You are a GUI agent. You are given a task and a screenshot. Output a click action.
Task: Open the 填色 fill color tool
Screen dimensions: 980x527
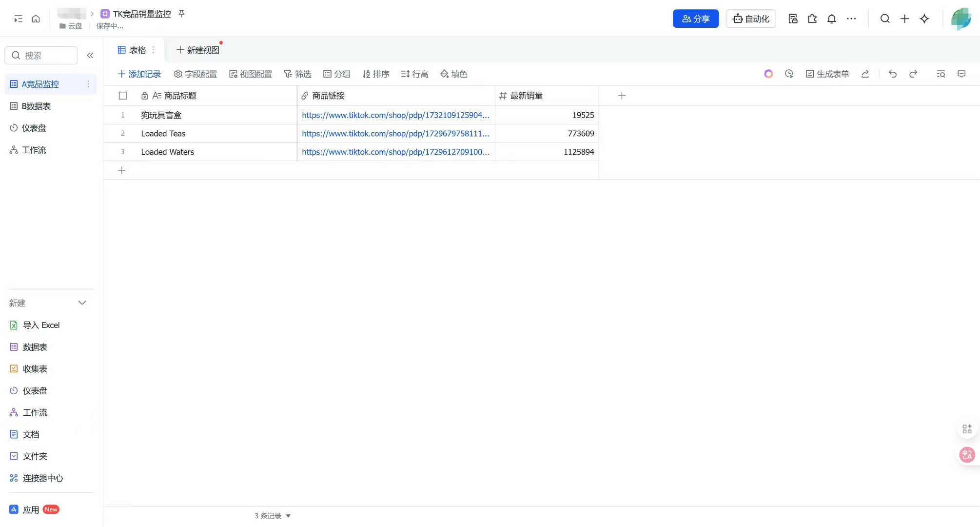(x=454, y=74)
